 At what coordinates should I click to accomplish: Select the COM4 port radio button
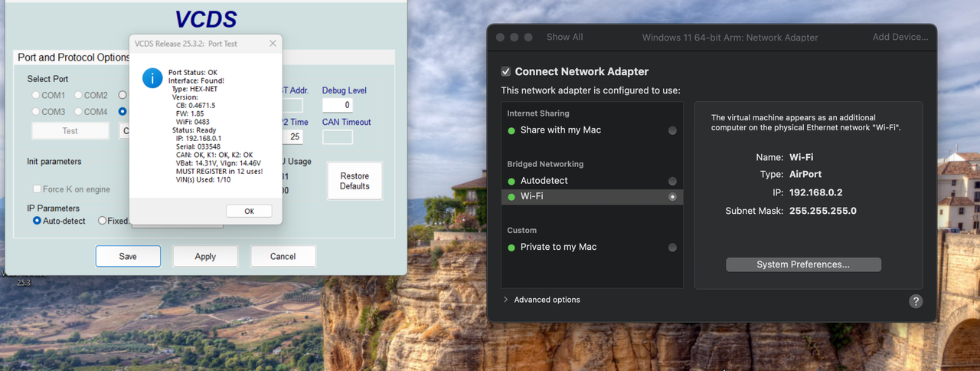point(78,112)
